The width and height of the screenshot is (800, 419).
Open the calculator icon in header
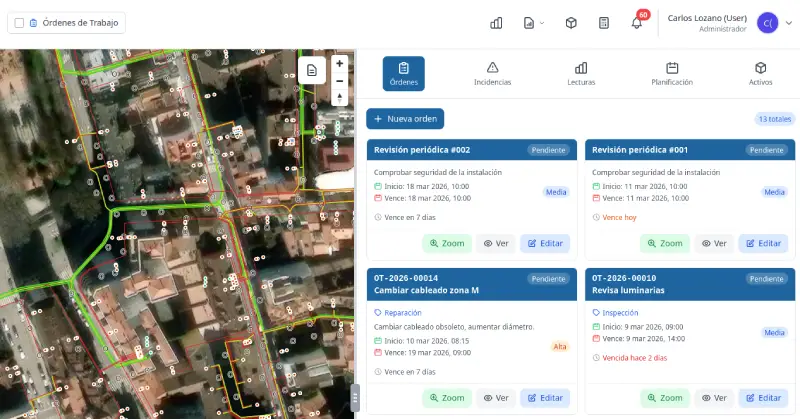point(604,23)
